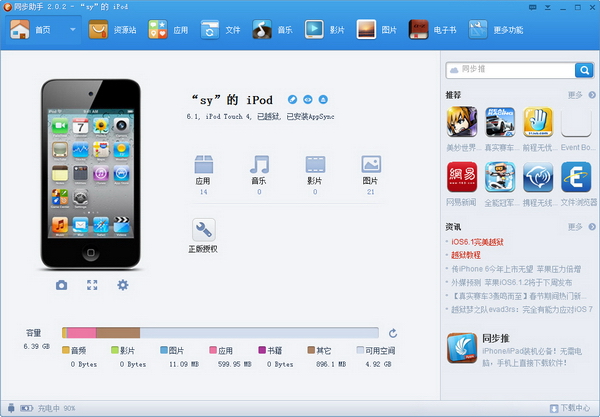Viewport: 600px width, 417px height.
Task: Open the 电子书 ebooks tab
Action: click(x=432, y=30)
